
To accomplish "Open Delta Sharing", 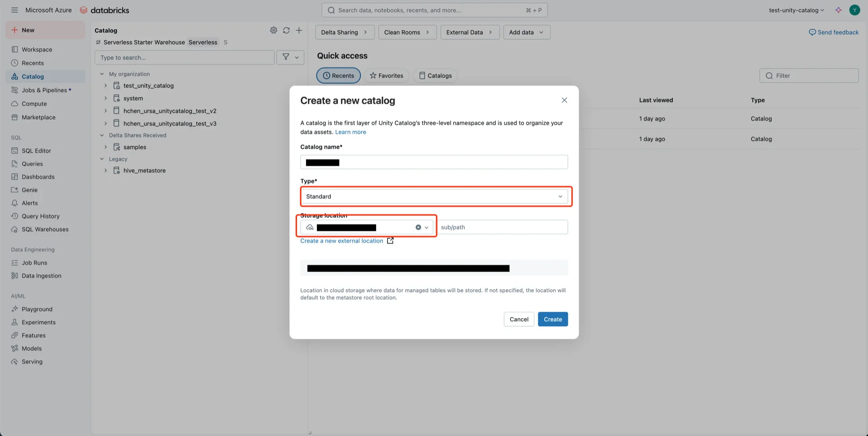I will click(344, 32).
